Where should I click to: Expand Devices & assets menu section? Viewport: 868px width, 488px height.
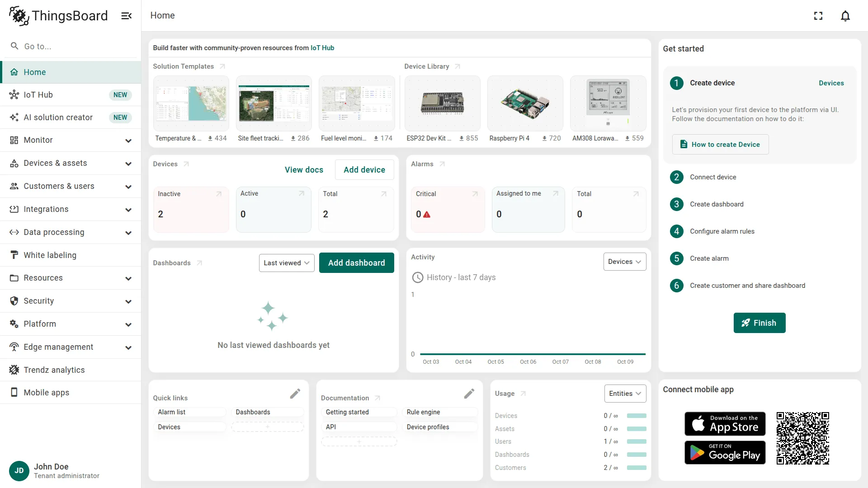point(71,163)
